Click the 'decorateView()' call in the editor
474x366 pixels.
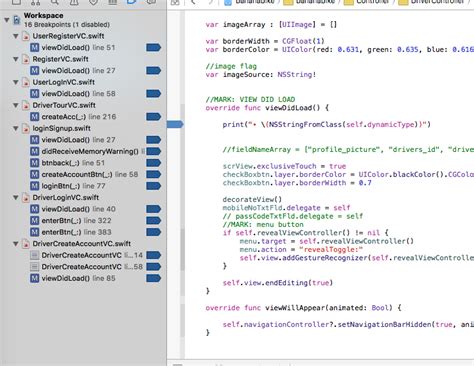(x=252, y=200)
